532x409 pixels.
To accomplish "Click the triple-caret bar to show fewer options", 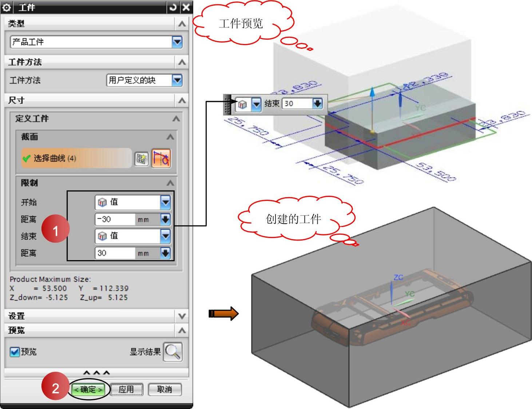I will tap(96, 373).
